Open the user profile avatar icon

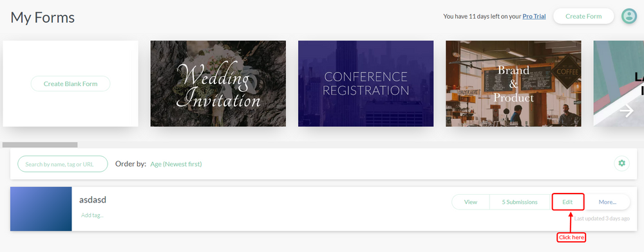tap(629, 16)
